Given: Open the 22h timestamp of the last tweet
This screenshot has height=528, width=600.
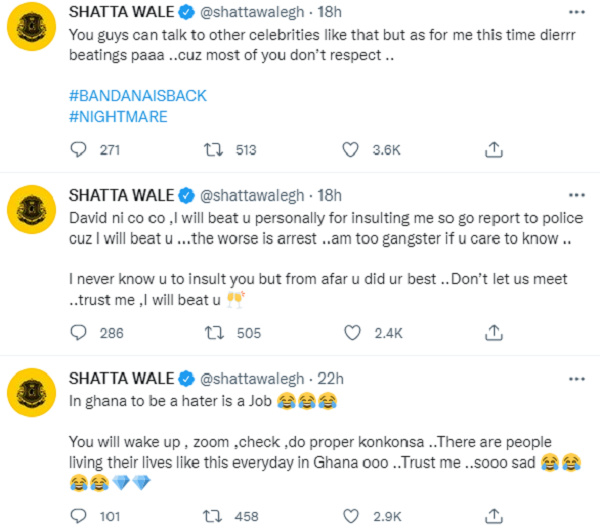Looking at the screenshot, I should click(x=329, y=378).
